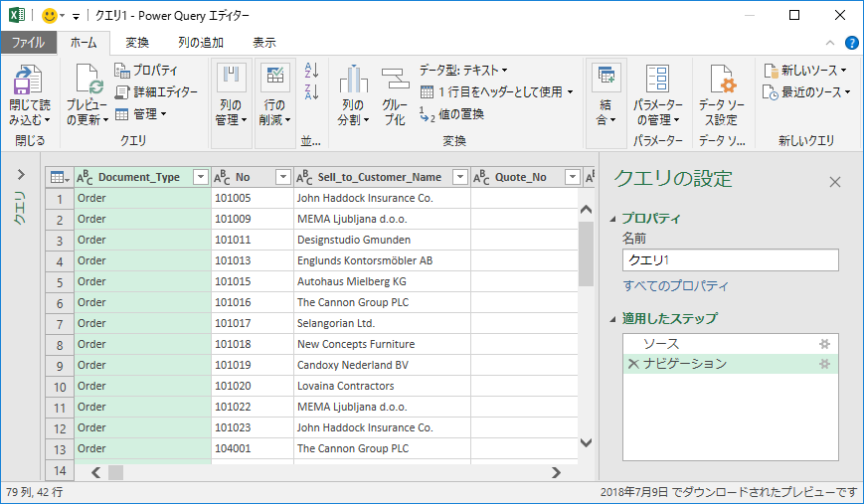The width and height of the screenshot is (864, 504).
Task: Click the smiley feedback icon in the title bar
Action: (50, 16)
